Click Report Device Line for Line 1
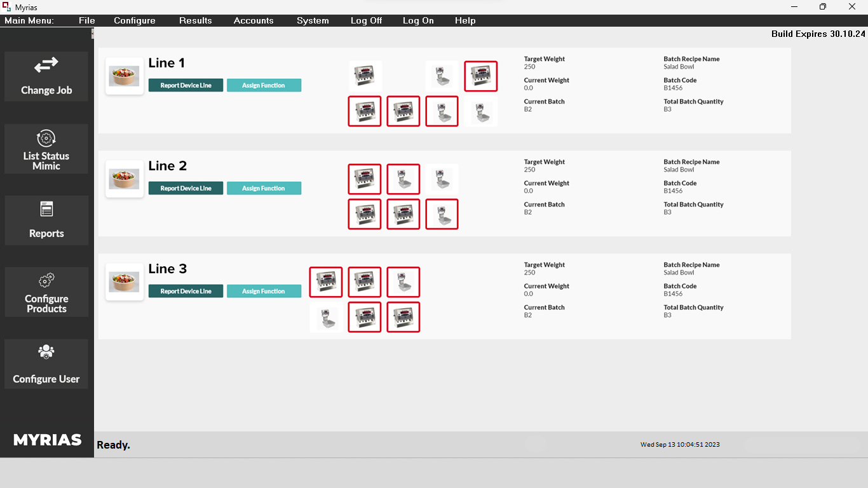This screenshot has width=868, height=488. 186,85
